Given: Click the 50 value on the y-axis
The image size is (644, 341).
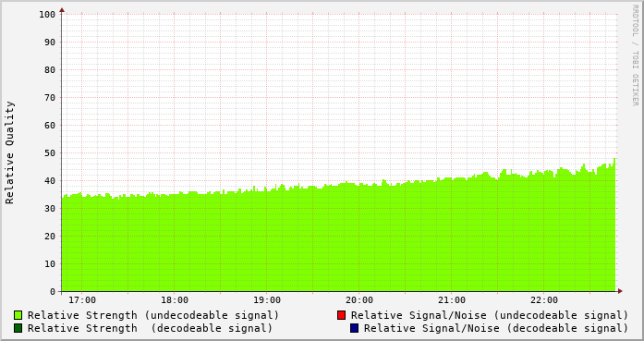Looking at the screenshot, I should point(50,153).
